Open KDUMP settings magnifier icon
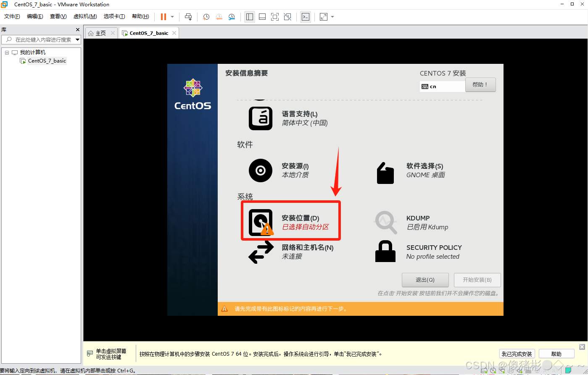This screenshot has width=588, height=375. (x=386, y=223)
